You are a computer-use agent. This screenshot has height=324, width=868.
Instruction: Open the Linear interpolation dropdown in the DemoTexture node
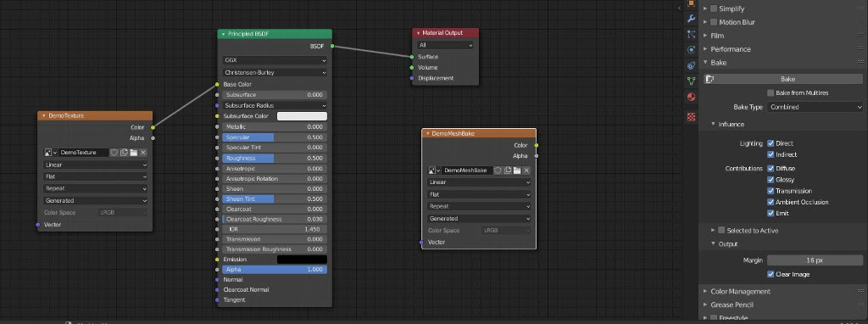pos(96,165)
